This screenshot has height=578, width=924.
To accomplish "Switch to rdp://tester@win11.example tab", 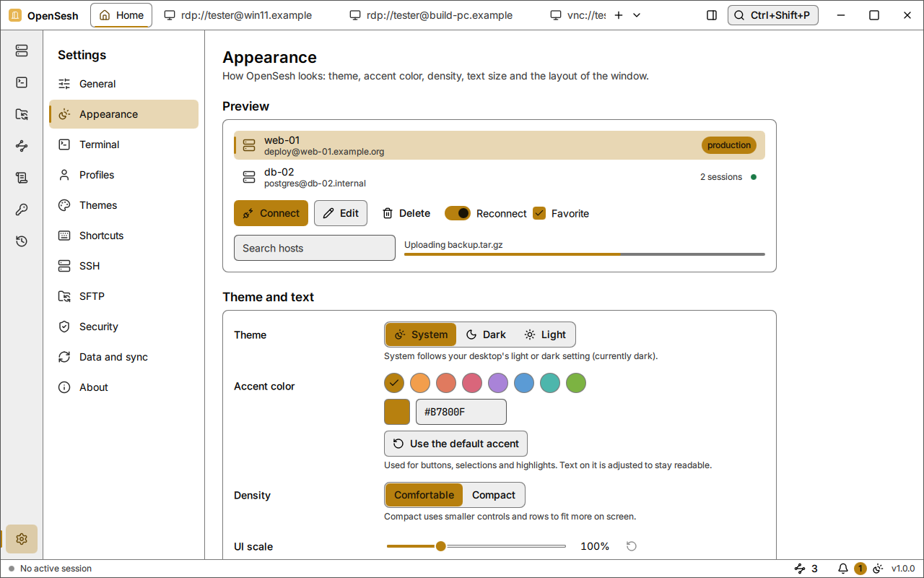I will [x=237, y=15].
